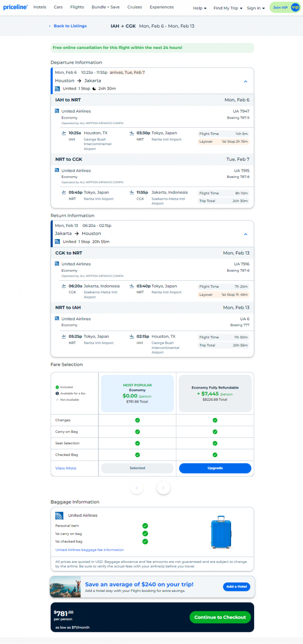The height and width of the screenshot is (644, 303).
Task: Collapse the Jakarta to Houston return details
Action: tap(246, 235)
